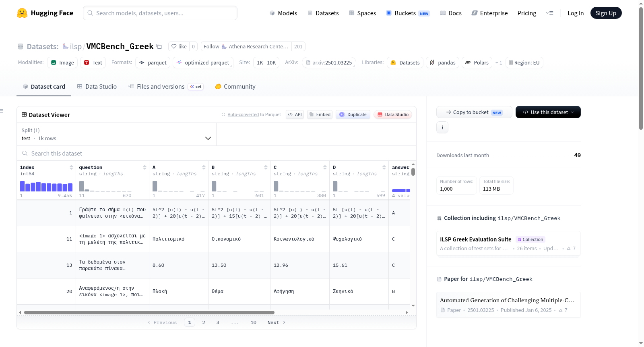Click Next page in pagination
Screen dimensions: 644x347
coord(277,322)
